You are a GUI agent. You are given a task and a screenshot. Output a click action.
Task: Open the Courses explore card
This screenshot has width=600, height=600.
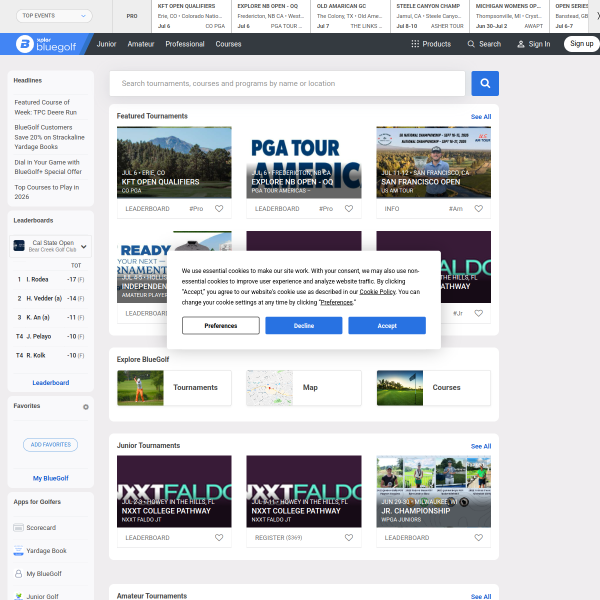tap(434, 388)
